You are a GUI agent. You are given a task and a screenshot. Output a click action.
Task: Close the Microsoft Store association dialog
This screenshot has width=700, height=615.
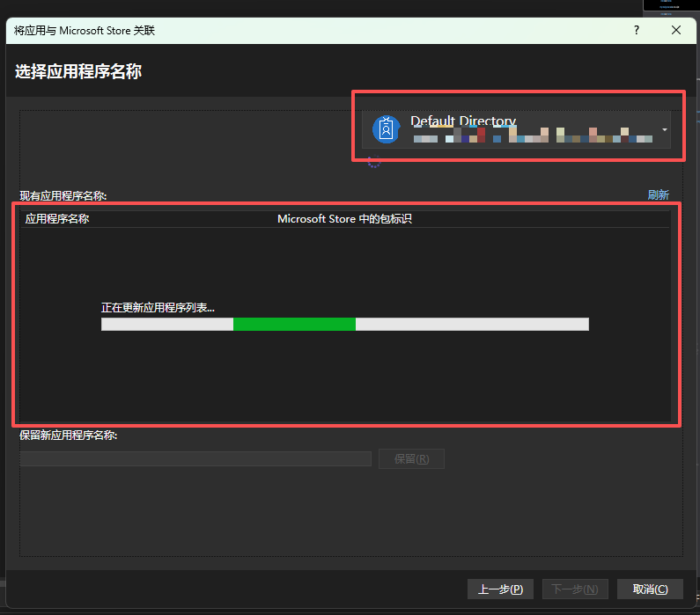tap(676, 30)
